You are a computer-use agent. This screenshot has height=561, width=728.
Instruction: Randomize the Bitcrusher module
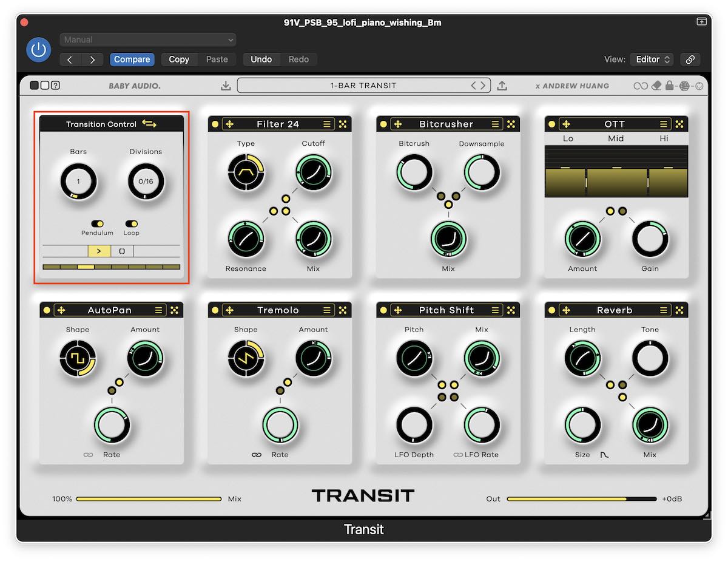point(511,124)
